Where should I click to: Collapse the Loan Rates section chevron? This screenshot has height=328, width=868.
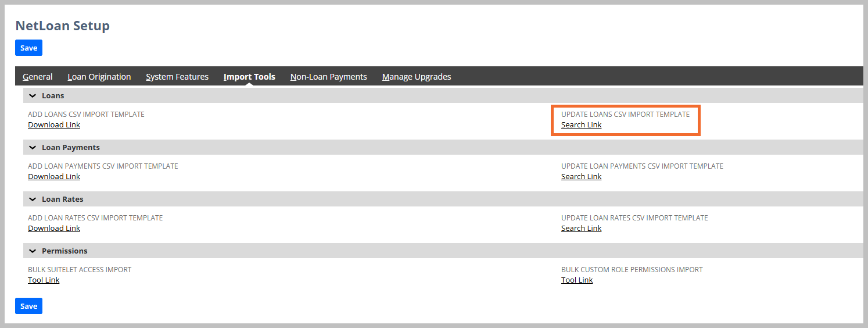click(33, 199)
